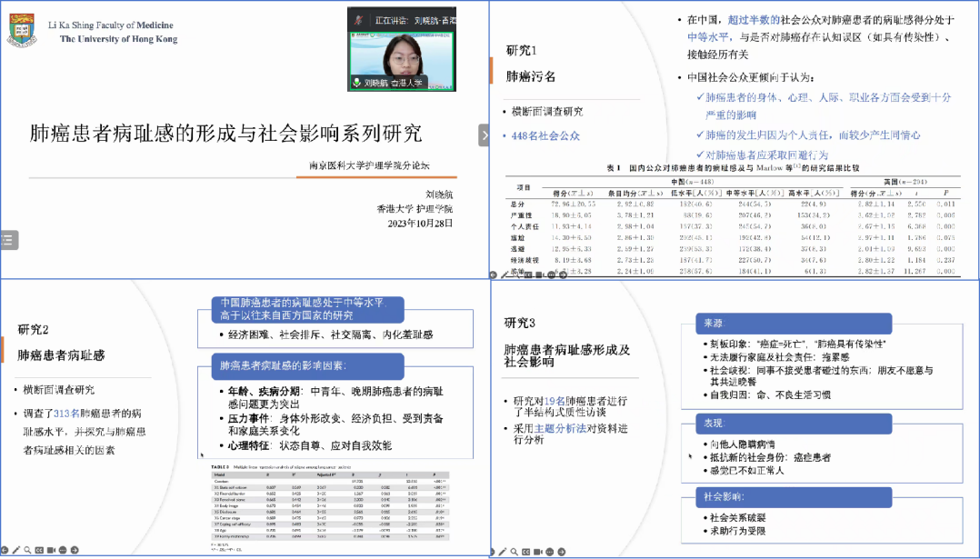Select pen tool in Study 2 slide toolbar
Image resolution: width=980 pixels, height=559 pixels.
17,550
